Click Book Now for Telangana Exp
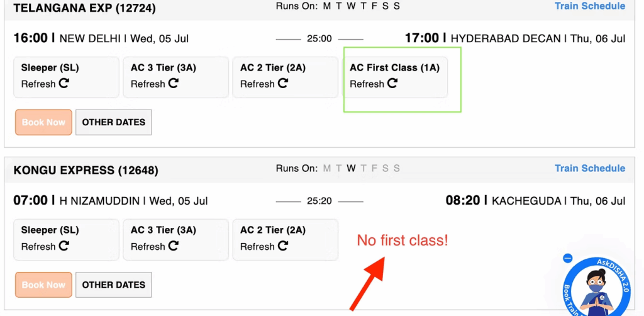 coord(43,122)
